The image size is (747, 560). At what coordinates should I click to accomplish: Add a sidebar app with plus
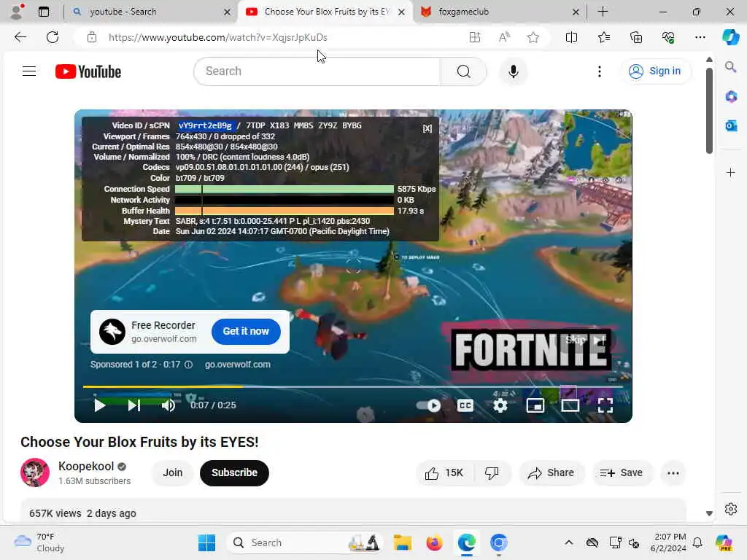(x=730, y=172)
